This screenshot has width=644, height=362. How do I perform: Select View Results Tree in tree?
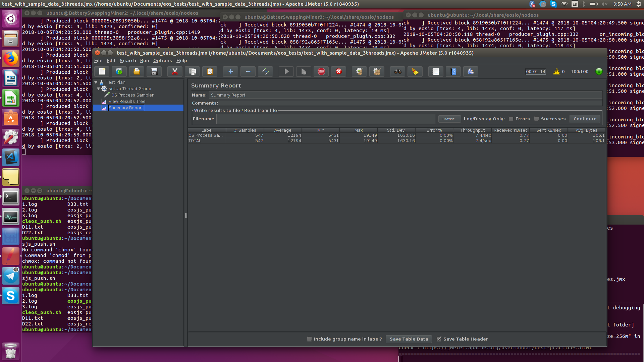[x=127, y=102]
